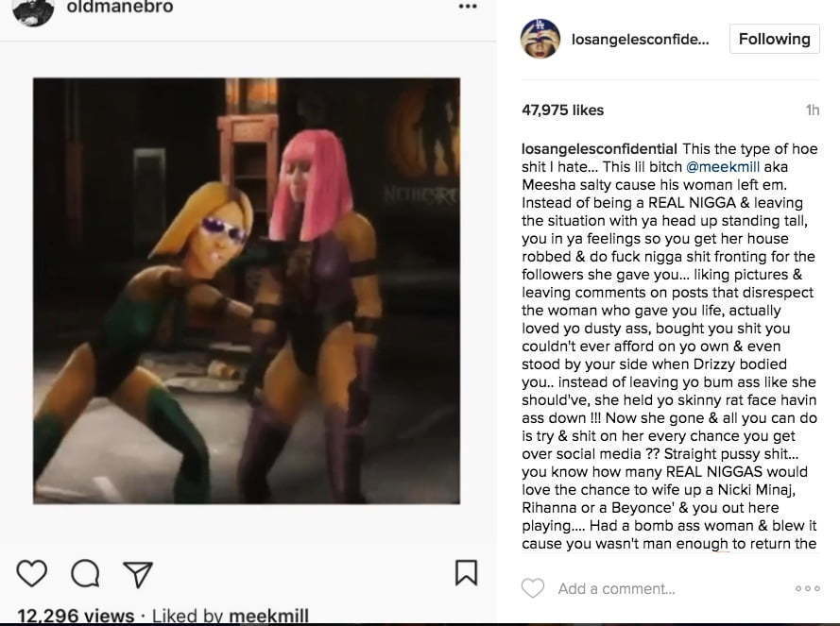Click the small heart beside Add a comment
The width and height of the screenshot is (840, 626).
pos(533,588)
